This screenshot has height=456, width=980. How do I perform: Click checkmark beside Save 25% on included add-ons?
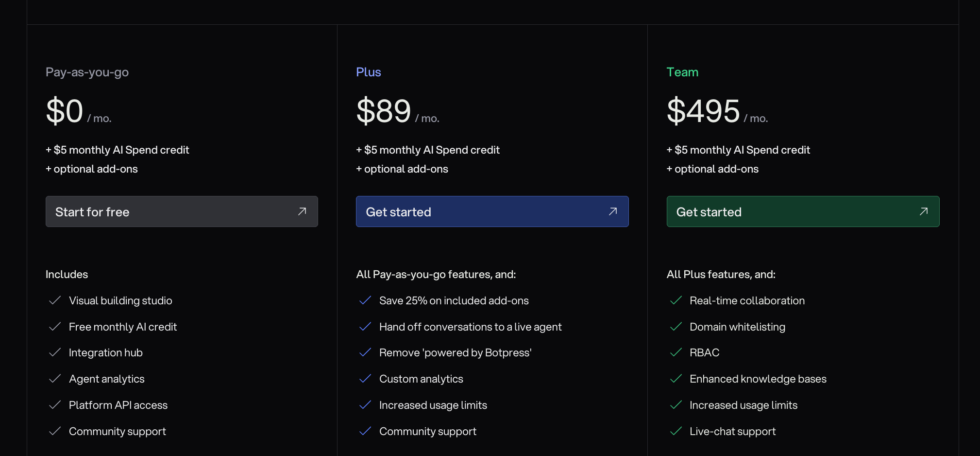click(365, 300)
